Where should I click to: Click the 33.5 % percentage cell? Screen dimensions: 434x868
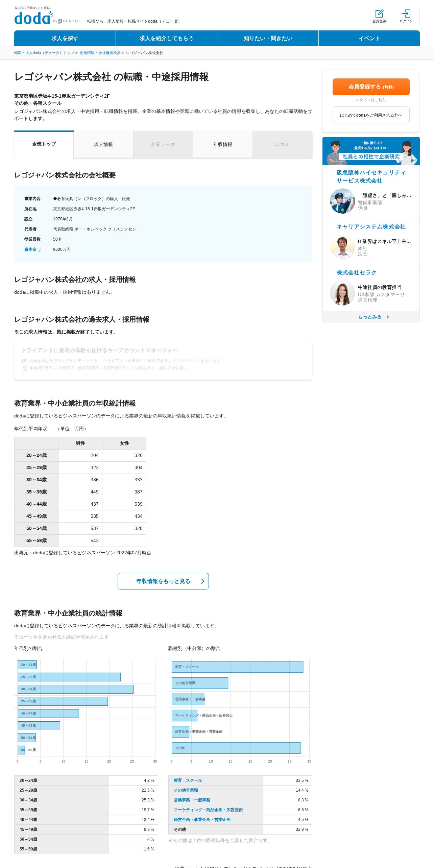pyautogui.click(x=288, y=780)
